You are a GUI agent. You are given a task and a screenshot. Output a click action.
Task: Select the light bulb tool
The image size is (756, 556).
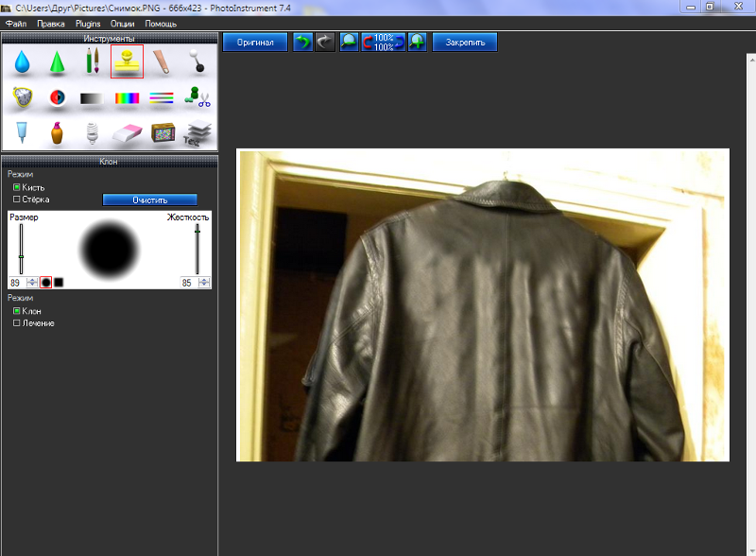point(92,133)
